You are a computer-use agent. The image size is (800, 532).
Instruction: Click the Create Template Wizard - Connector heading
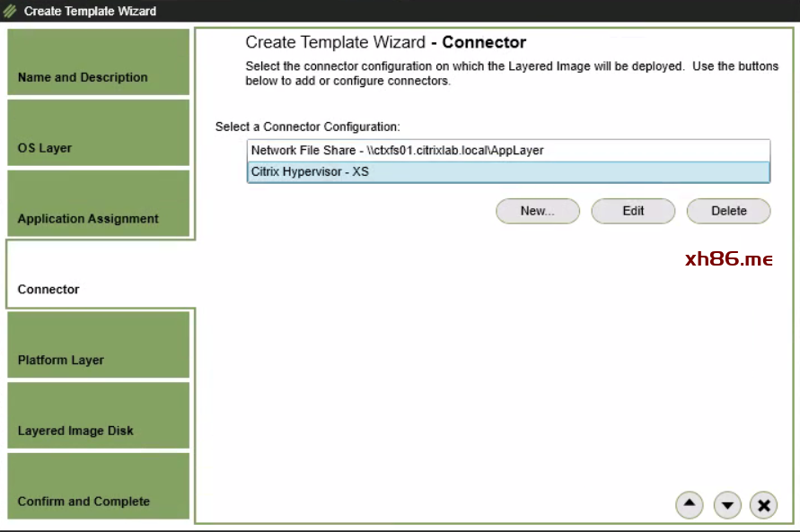coord(385,43)
